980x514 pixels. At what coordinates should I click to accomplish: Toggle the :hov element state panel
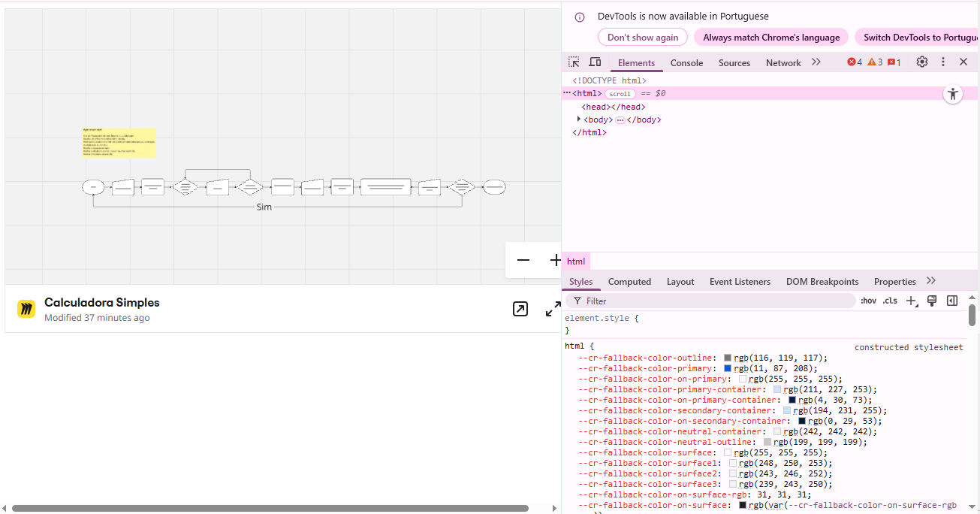pyautogui.click(x=868, y=301)
